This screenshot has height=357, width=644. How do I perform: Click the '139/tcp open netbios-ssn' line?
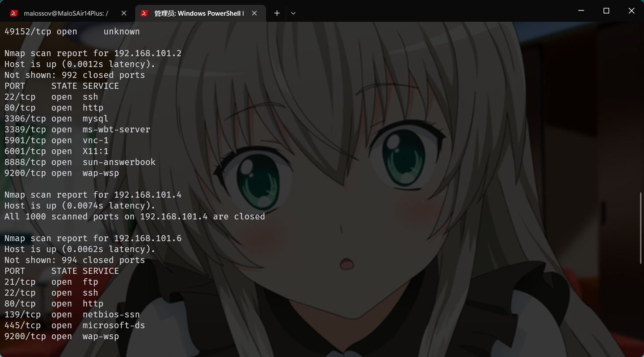pos(72,314)
